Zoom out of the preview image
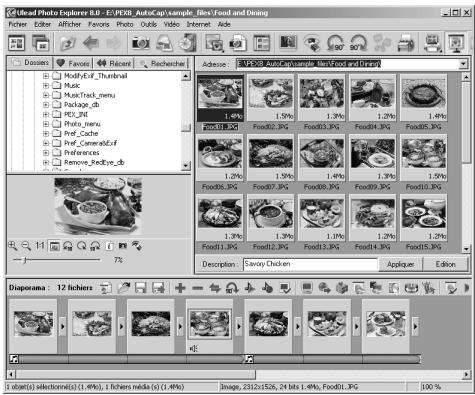Image resolution: width=475 pixels, height=395 pixels. pyautogui.click(x=26, y=246)
